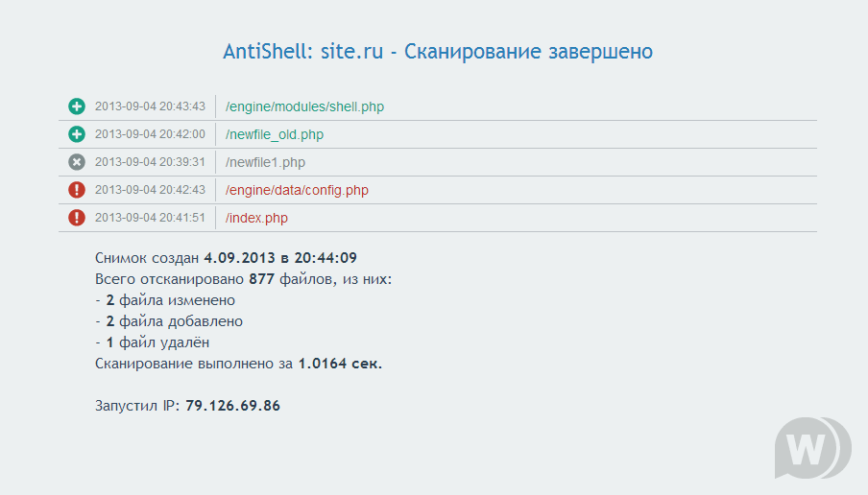Open the modified /index.php file link
The height and width of the screenshot is (495, 868).
[256, 218]
